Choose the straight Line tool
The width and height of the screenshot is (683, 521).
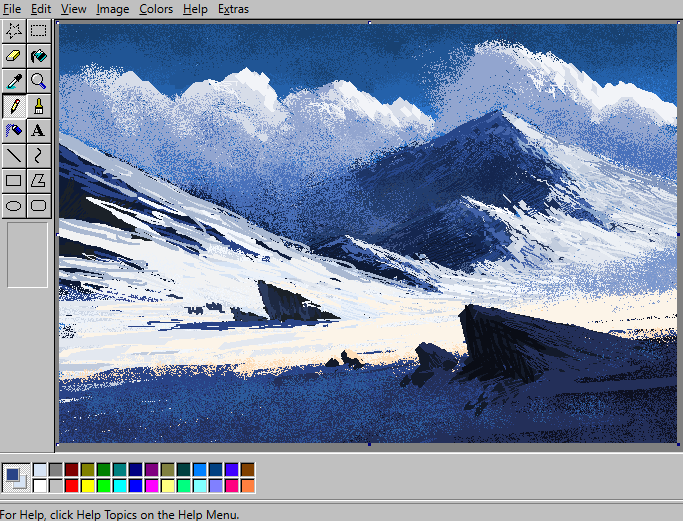tap(14, 156)
